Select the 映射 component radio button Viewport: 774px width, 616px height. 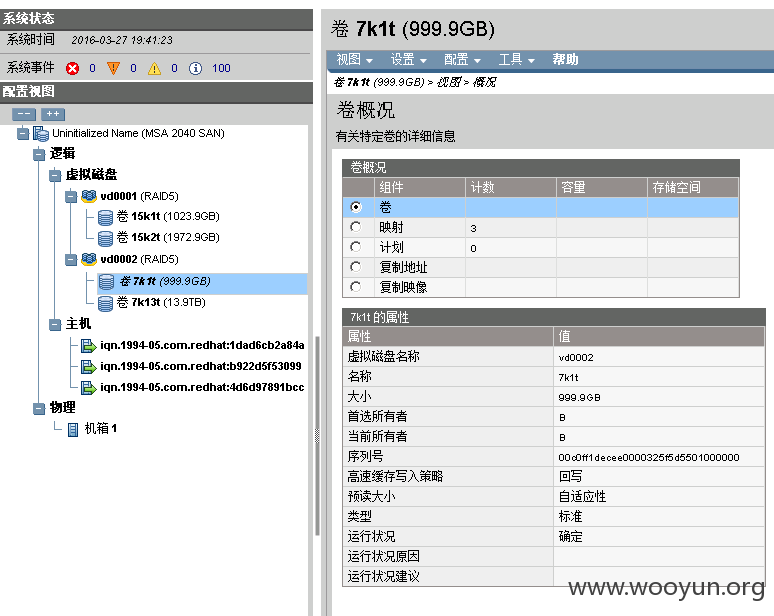click(x=355, y=227)
